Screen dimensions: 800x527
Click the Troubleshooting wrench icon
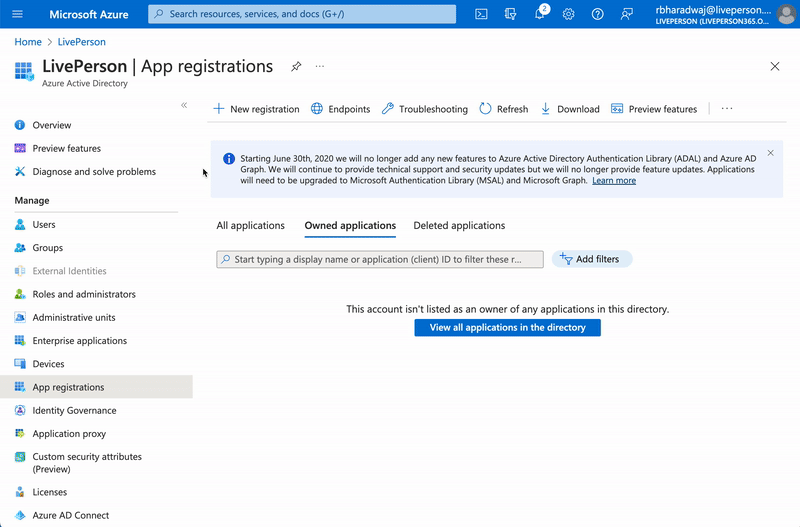388,109
